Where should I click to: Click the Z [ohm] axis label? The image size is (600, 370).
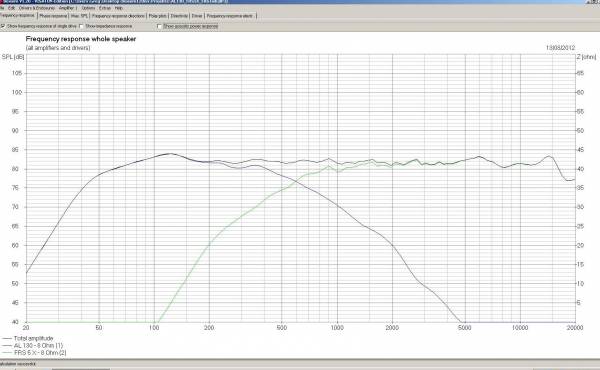coord(586,57)
